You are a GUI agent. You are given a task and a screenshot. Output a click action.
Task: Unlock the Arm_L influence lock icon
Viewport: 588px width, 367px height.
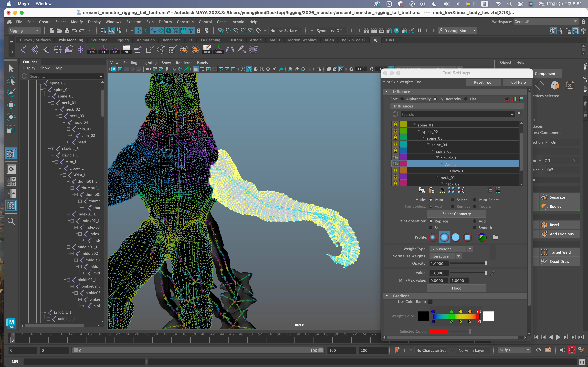click(x=396, y=164)
